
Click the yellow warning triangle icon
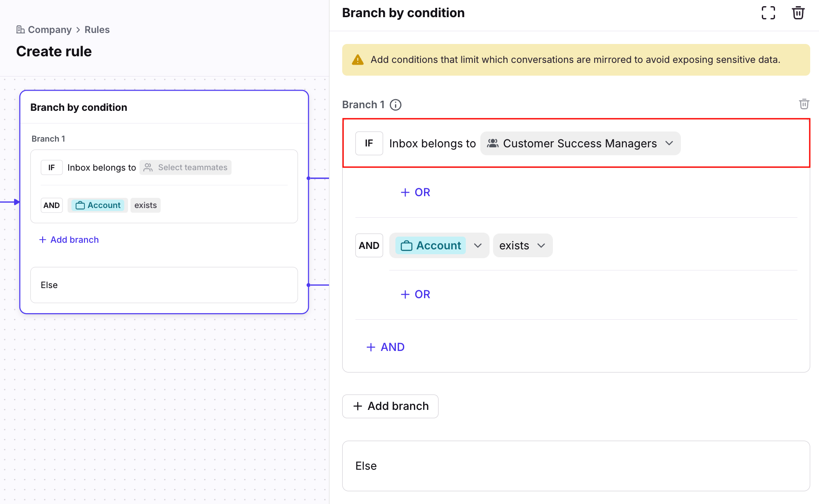pos(358,60)
